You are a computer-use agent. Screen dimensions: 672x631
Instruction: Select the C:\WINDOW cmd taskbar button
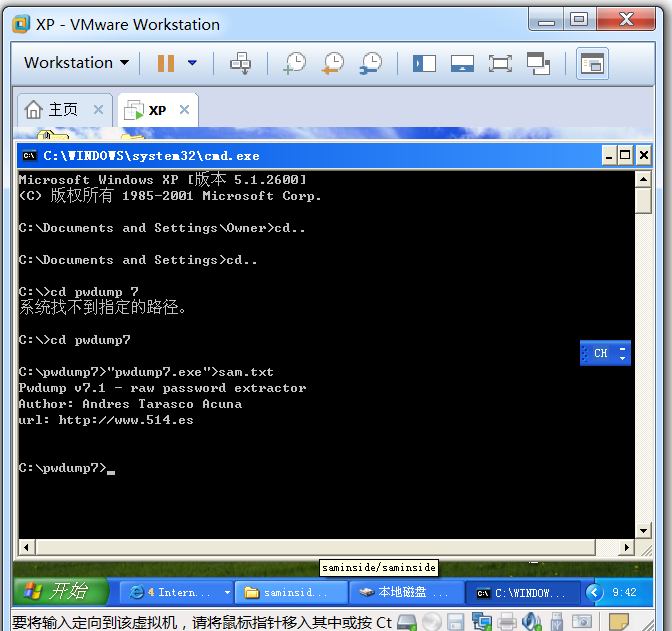click(x=522, y=592)
